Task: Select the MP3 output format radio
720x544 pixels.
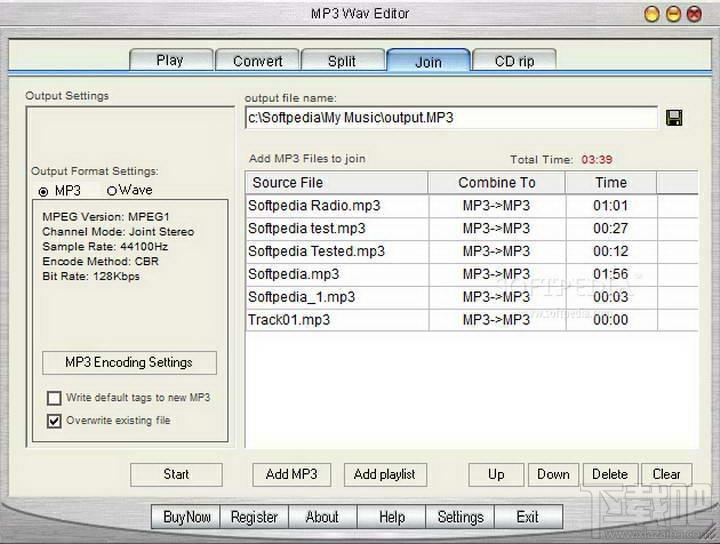Action: point(43,192)
